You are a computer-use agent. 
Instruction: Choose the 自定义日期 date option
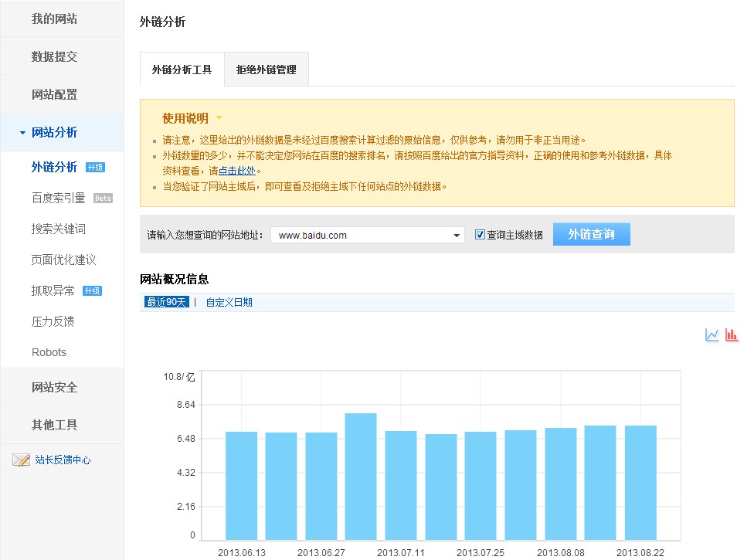[229, 302]
